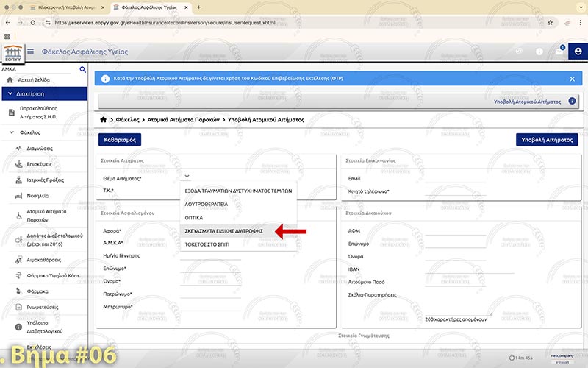Click the hamburger menu icon
This screenshot has height=368, width=588.
click(x=30, y=52)
